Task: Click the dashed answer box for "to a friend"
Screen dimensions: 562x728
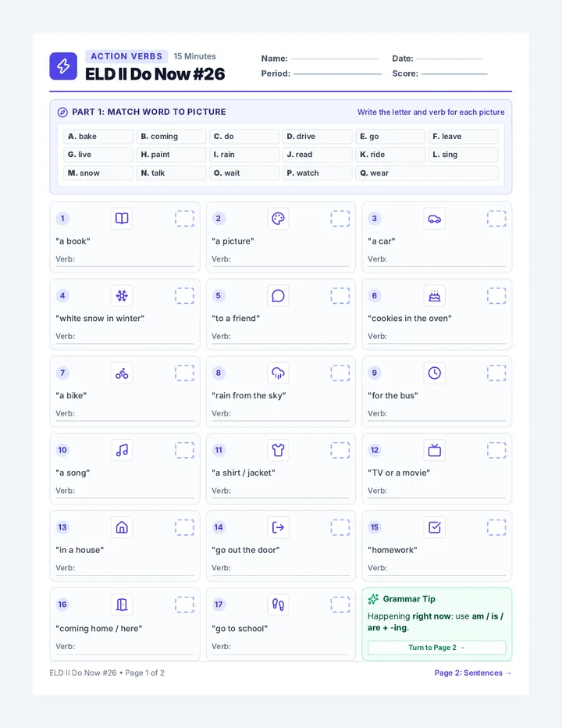Action: [340, 296]
